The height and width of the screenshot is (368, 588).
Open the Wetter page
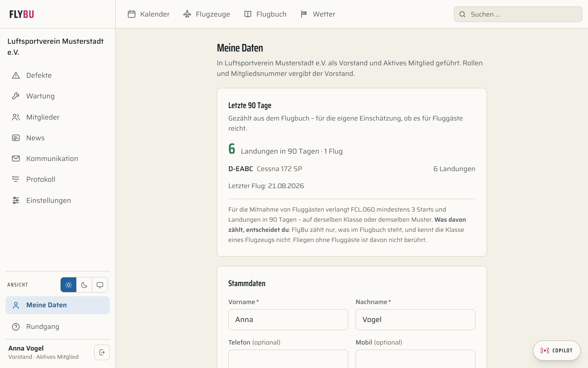[x=318, y=14]
